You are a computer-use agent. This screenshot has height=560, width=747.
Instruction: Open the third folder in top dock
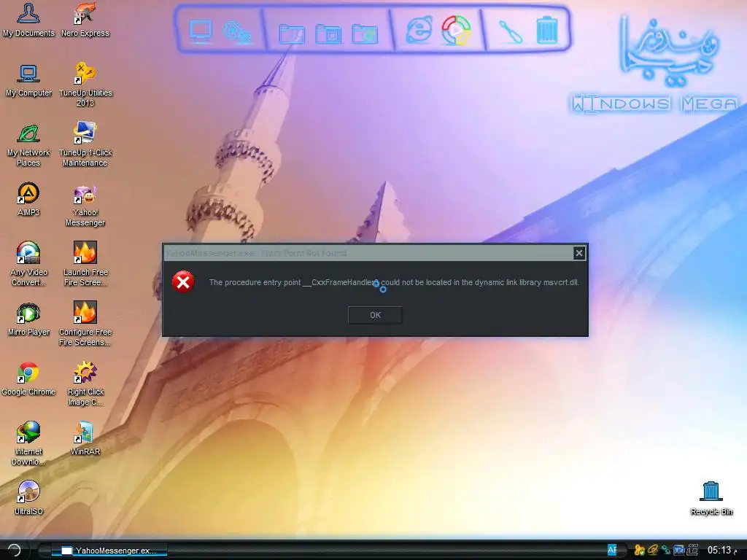[x=365, y=34]
